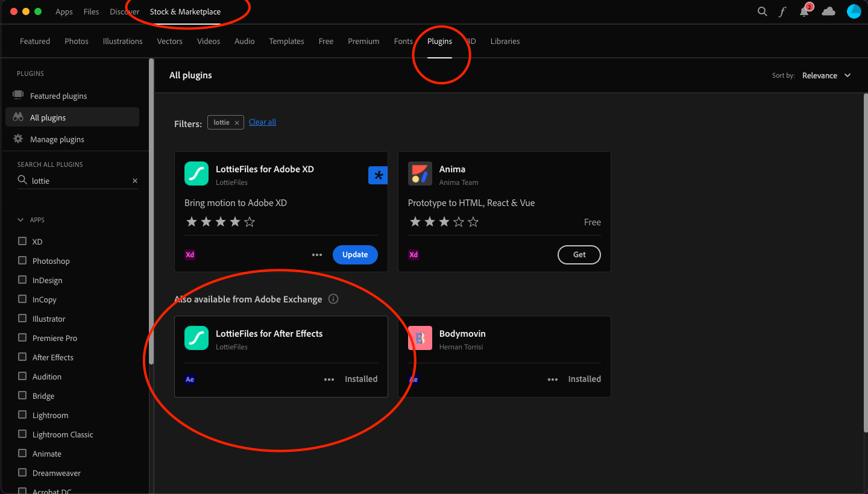This screenshot has height=494, width=868.
Task: Open LottieFiles for After Effects title
Action: [269, 333]
